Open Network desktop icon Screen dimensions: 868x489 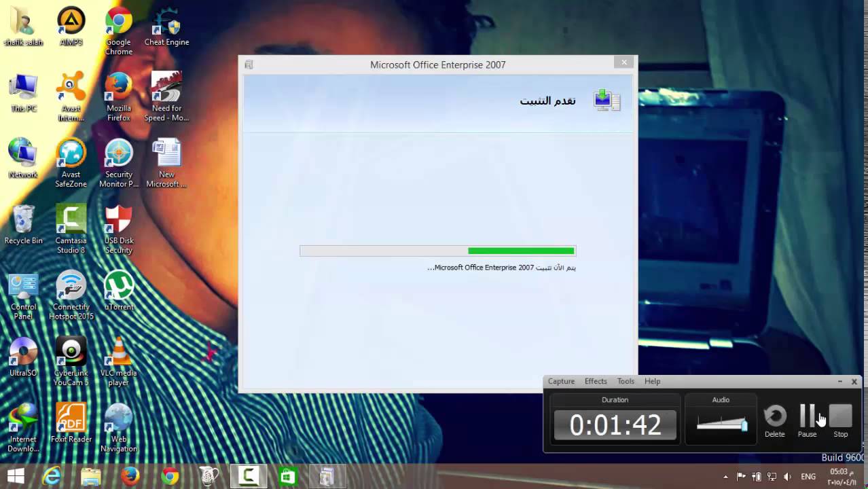tap(23, 159)
